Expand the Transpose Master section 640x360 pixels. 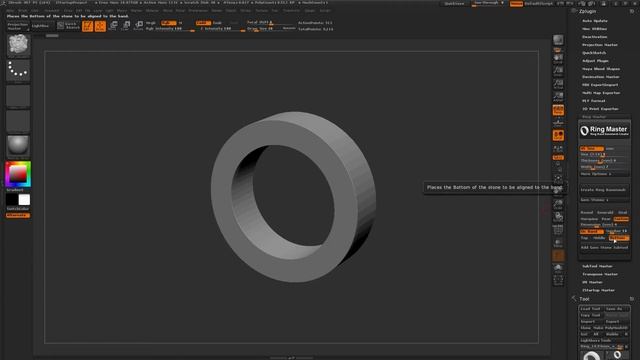pos(600,274)
